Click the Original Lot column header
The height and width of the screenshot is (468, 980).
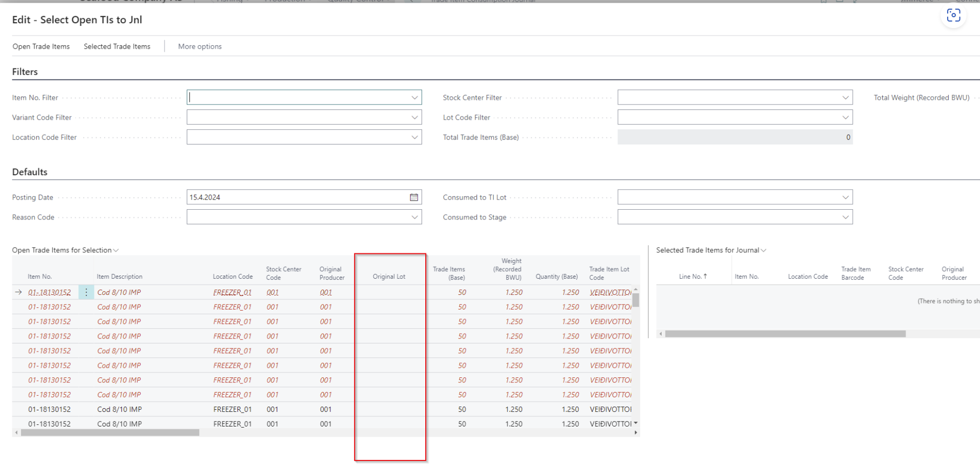point(389,277)
